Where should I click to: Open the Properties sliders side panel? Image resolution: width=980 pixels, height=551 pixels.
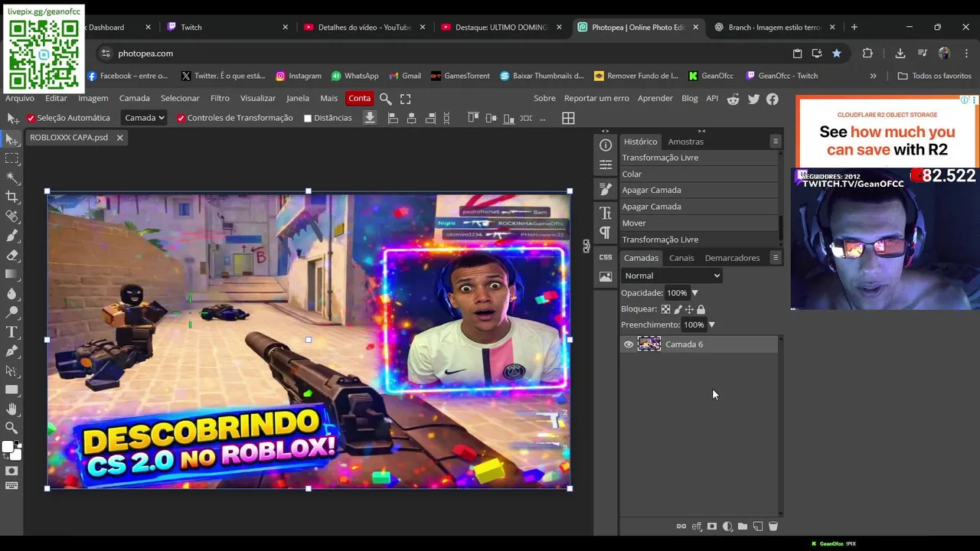click(606, 165)
